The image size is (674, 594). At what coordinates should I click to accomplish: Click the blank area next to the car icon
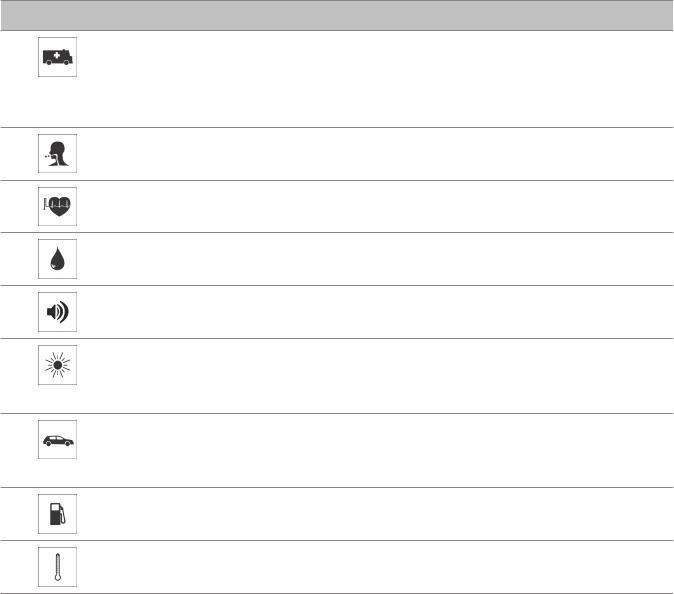[x=370, y=451]
